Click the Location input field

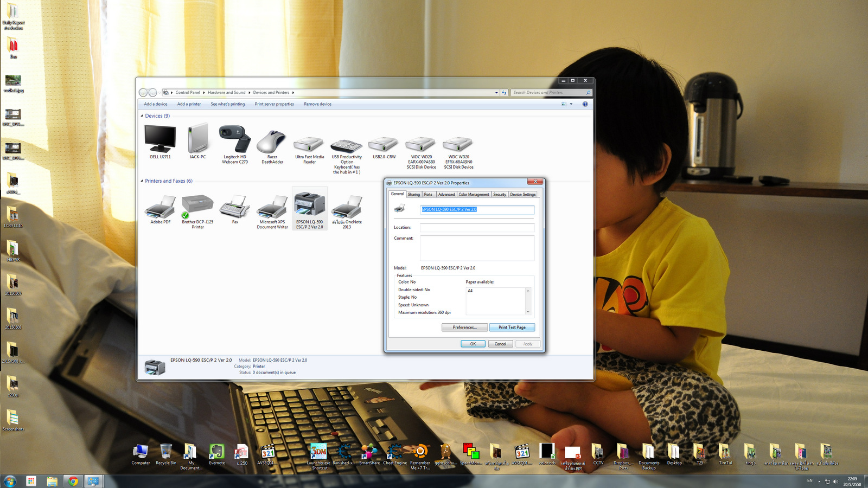[477, 228]
